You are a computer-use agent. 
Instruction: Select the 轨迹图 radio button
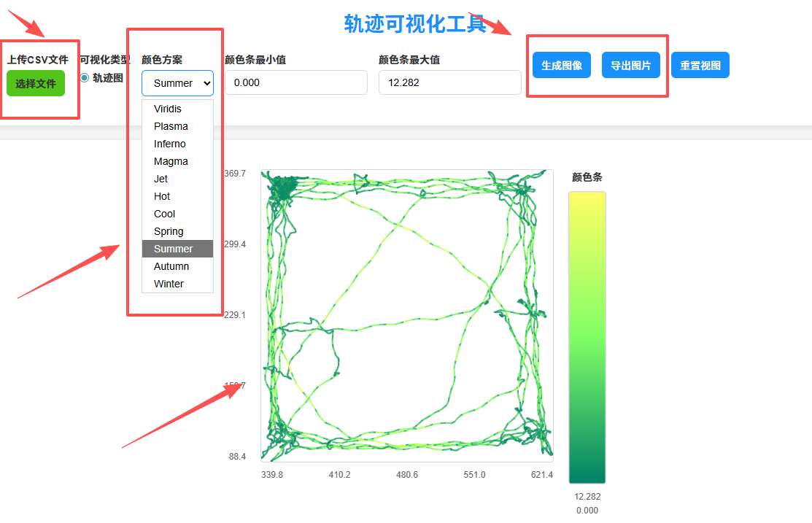[x=85, y=78]
